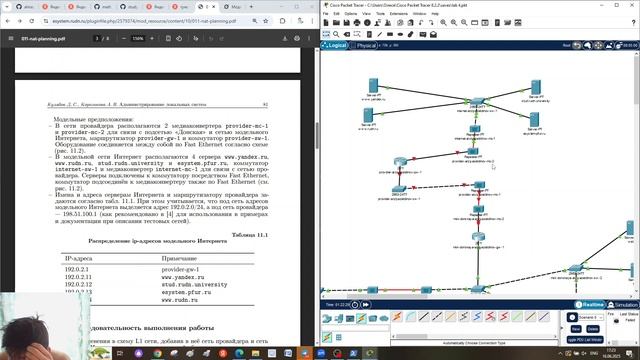
Task: Click the Chrome address bar URL
Action: click(144, 21)
